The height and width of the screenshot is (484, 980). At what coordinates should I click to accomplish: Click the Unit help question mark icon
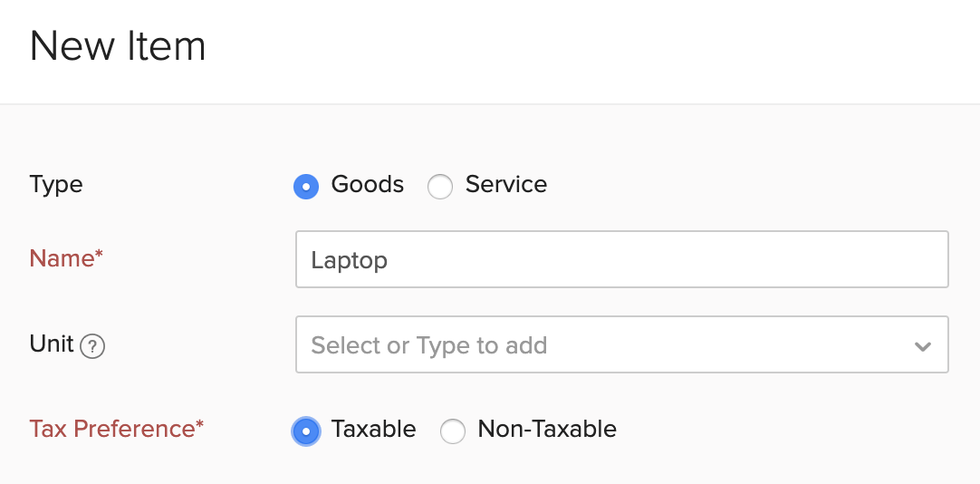[92, 346]
